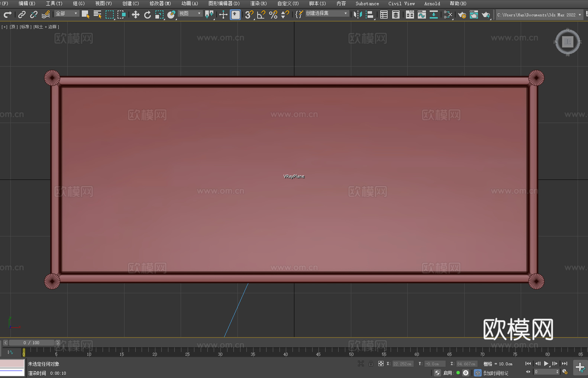Open Render Setup teapot-gear icon
Image resolution: width=588 pixels, height=378 pixels.
[x=462, y=14]
